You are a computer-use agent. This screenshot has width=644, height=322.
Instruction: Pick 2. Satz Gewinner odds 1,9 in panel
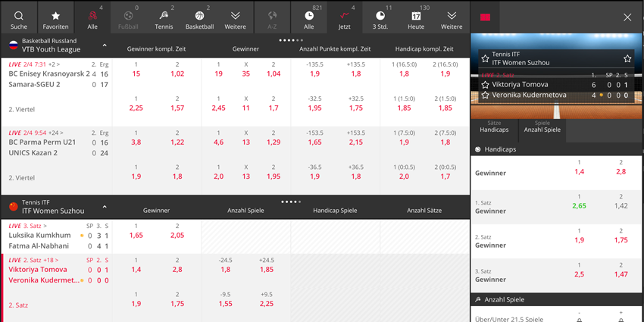(580, 240)
